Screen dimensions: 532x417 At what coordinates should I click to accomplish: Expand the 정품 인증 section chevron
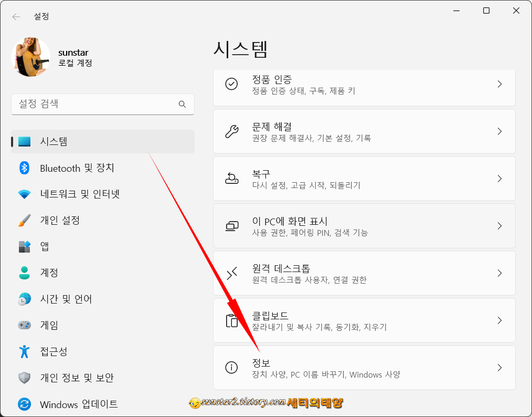[499, 84]
